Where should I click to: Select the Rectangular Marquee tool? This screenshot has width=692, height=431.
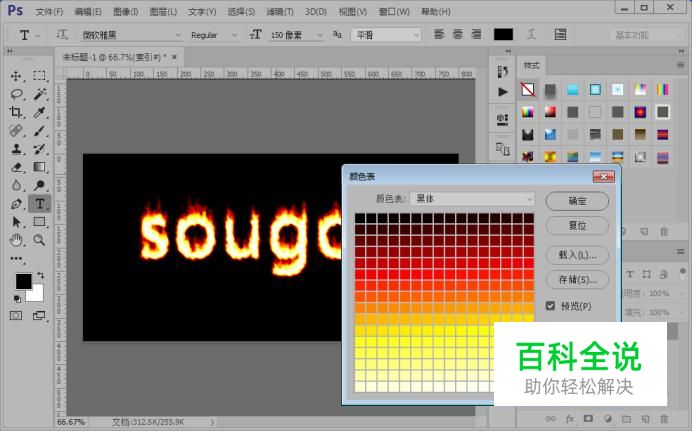pyautogui.click(x=39, y=76)
